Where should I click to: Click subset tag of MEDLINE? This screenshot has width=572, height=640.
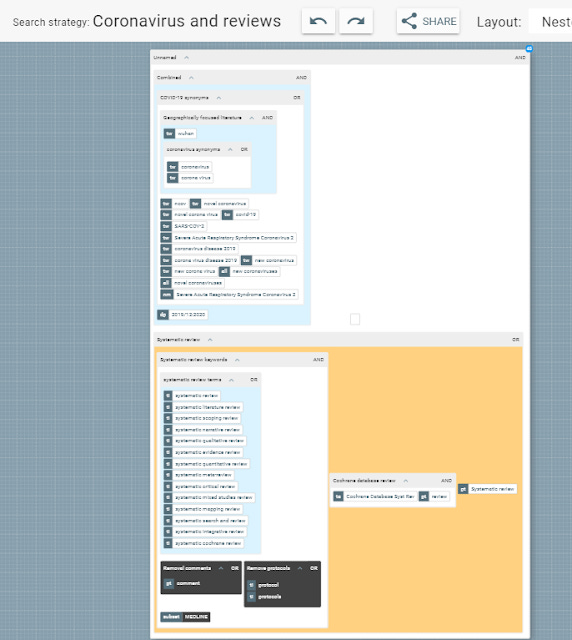[x=171, y=616]
